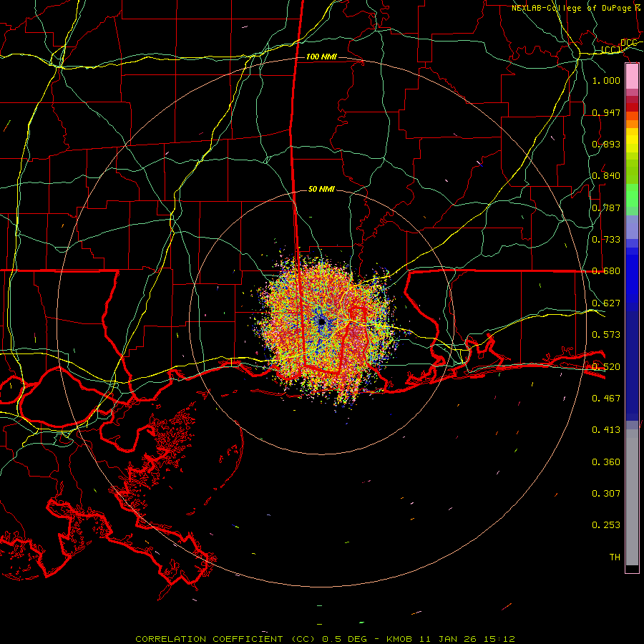The width and height of the screenshot is (644, 644).
Task: Click the 0.360 legend value
Action: point(606,462)
